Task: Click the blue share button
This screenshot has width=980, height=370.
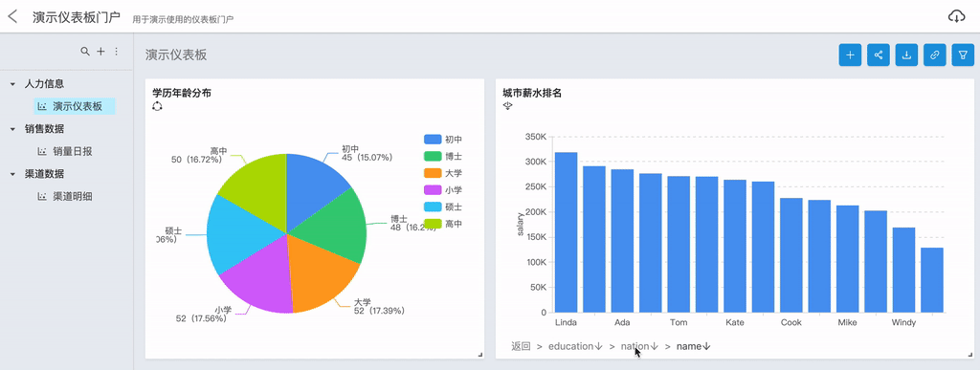Action: tap(879, 54)
